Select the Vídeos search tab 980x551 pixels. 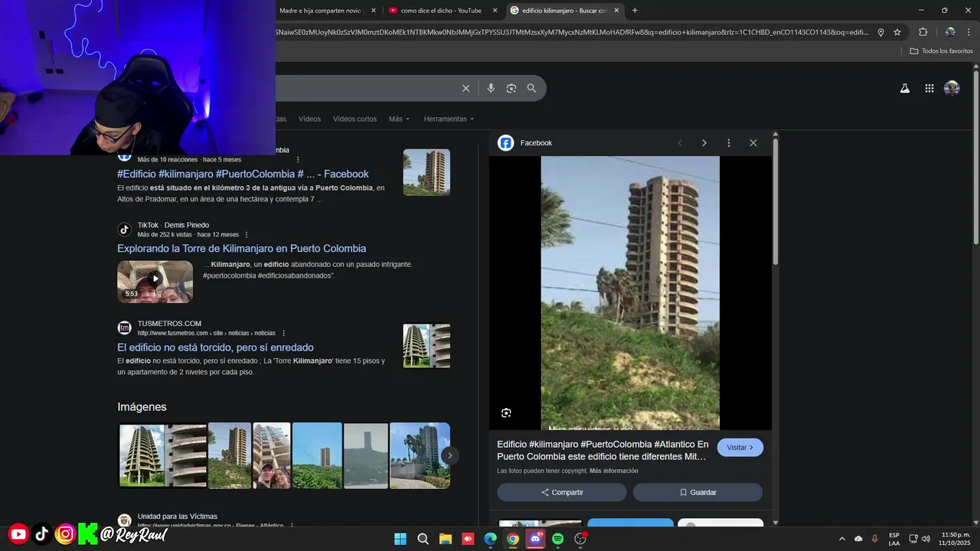point(309,119)
